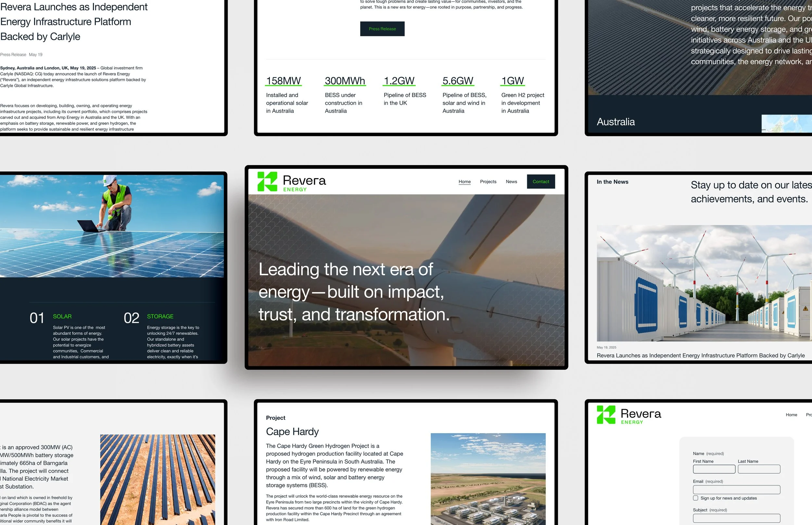Select the Subject text field
Screen dimensions: 812x525
pos(736,518)
